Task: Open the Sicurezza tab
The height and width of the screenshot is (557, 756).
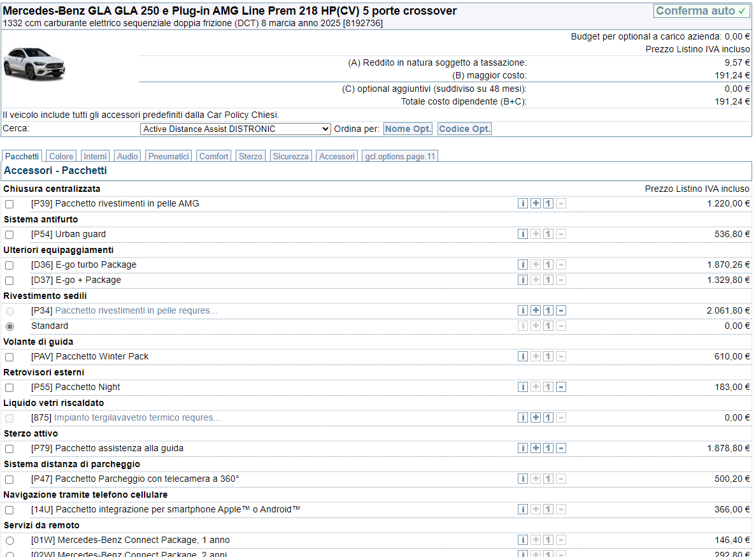Action: coord(290,156)
